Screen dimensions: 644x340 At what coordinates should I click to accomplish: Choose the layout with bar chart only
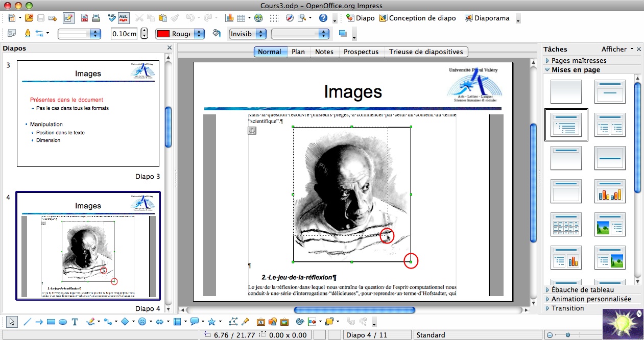click(610, 191)
